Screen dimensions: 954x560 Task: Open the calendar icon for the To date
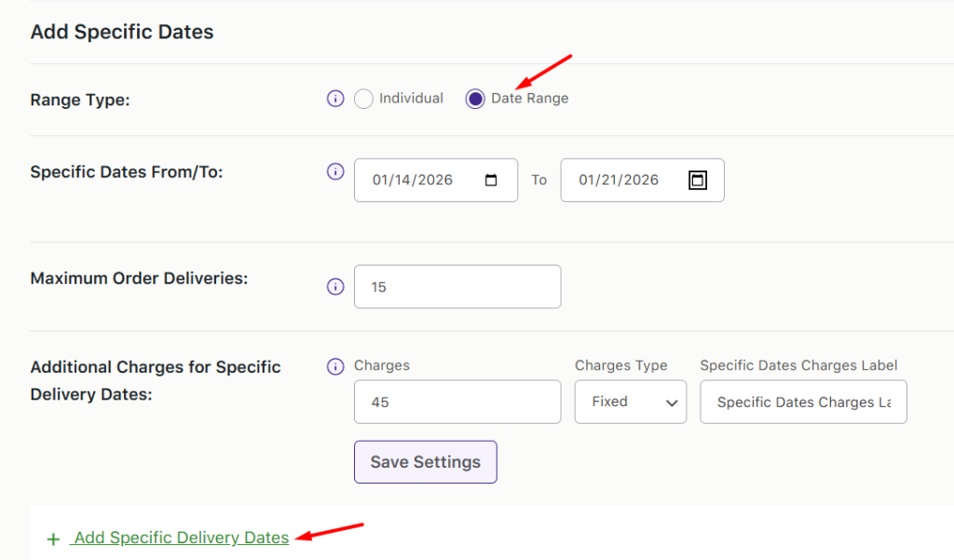(697, 179)
